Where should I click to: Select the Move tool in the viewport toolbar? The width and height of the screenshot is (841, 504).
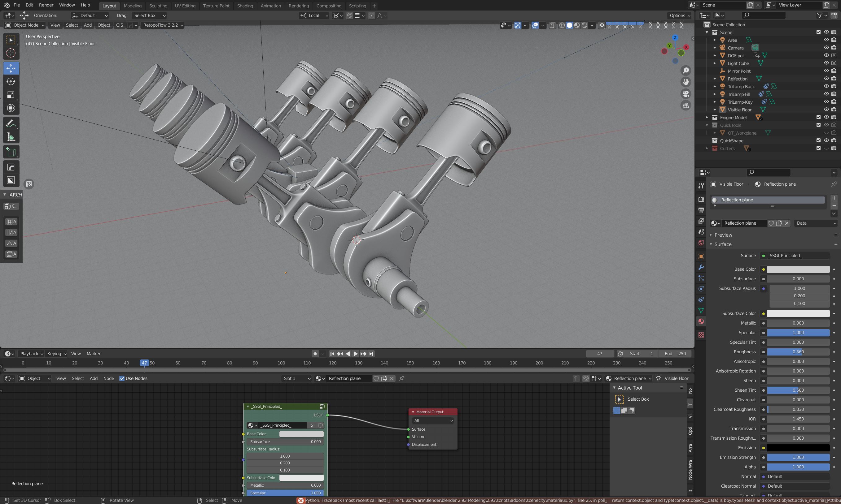tap(11, 69)
